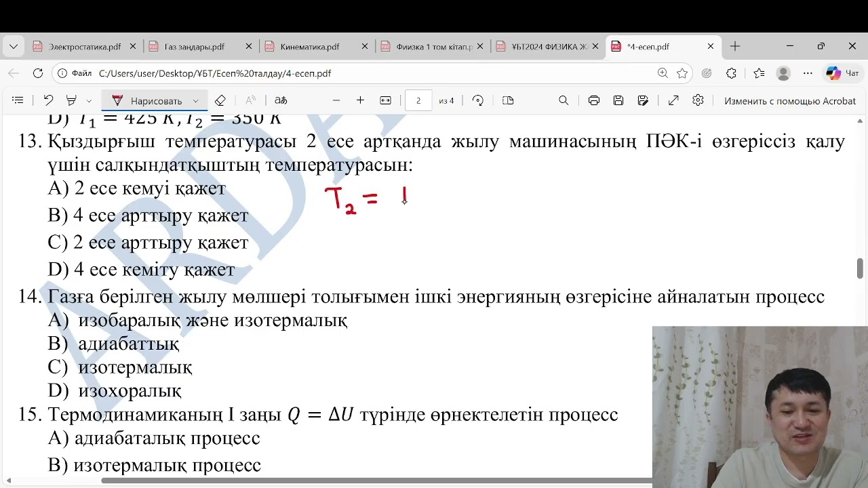The width and height of the screenshot is (868, 488).
Task: Expand highlight color options dropdown
Action: point(89,100)
